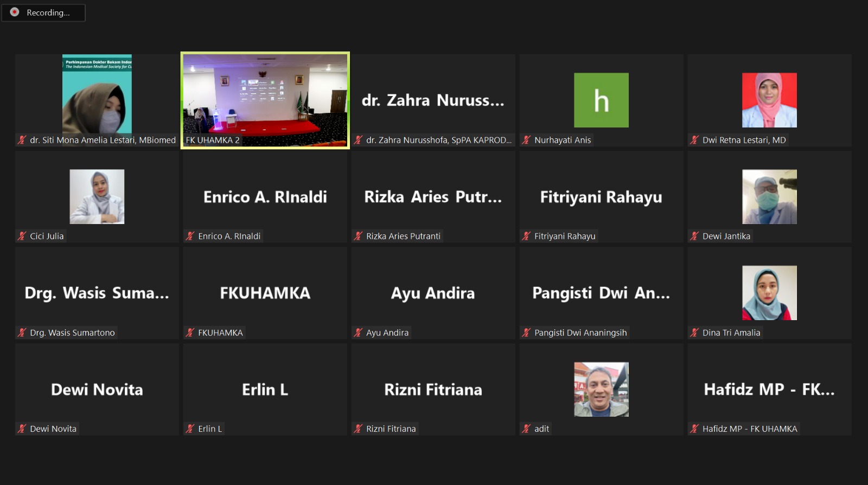
Task: Click the red Recording indicator icon
Action: pos(15,12)
